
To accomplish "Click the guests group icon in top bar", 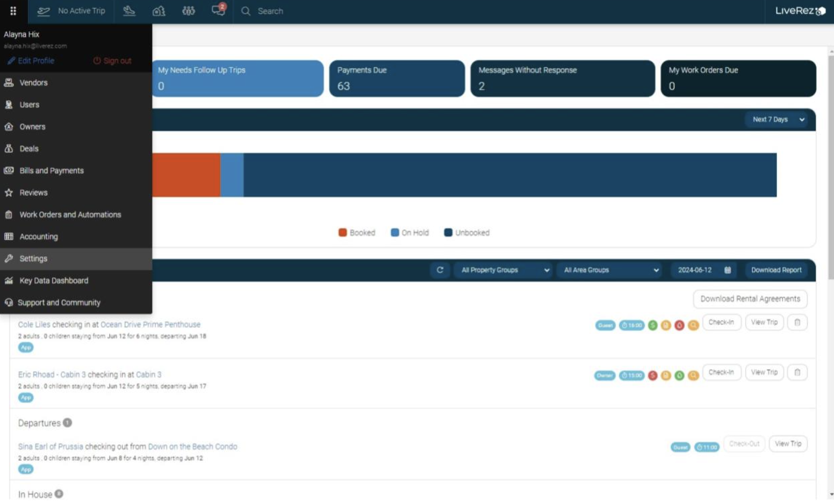I will click(x=189, y=11).
